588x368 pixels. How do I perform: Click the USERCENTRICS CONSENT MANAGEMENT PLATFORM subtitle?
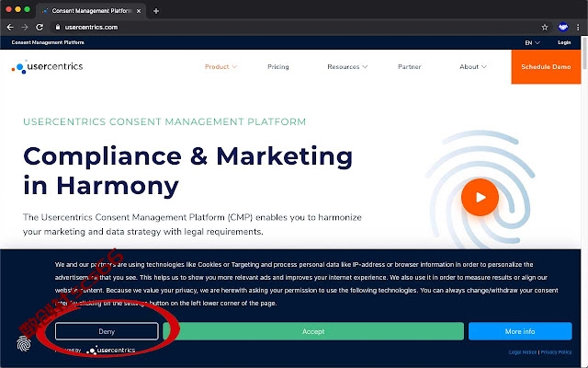point(164,121)
